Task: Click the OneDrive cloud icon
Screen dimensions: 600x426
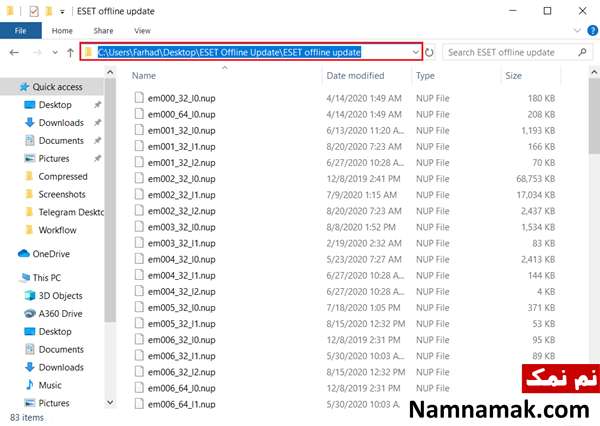Action: (x=24, y=253)
